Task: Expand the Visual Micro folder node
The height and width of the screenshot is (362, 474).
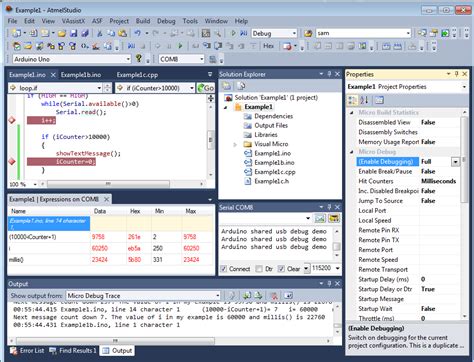Action: 235,144
